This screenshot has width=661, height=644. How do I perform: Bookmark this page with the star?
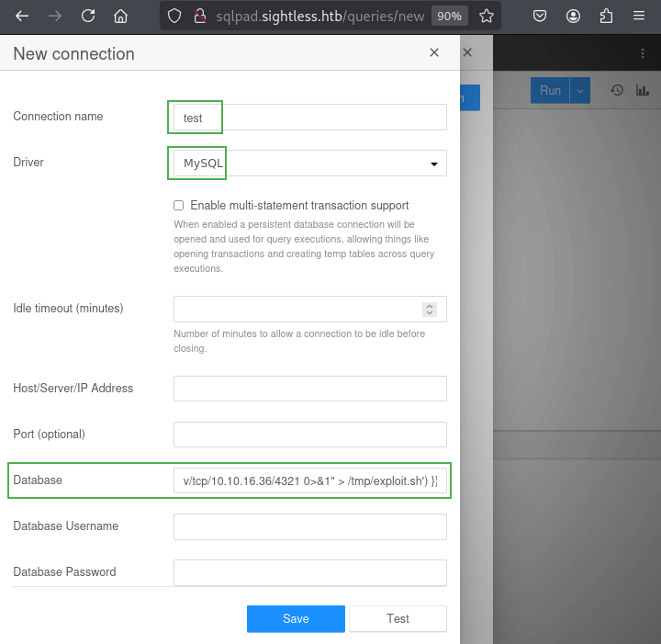pos(486,17)
